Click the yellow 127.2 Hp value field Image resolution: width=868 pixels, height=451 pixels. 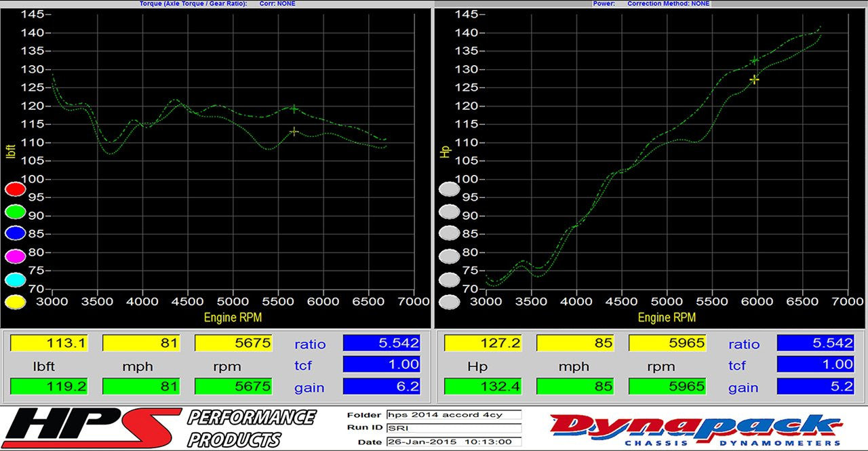click(x=483, y=344)
